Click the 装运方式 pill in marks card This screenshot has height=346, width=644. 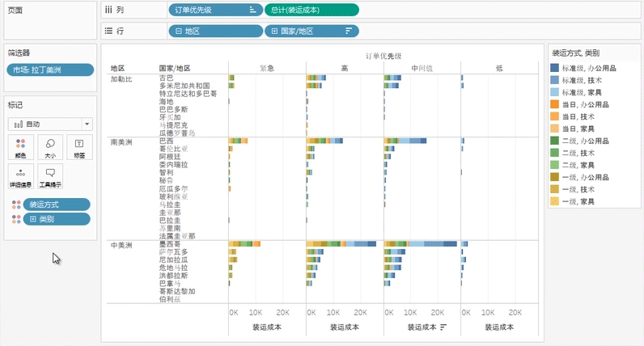(x=57, y=205)
